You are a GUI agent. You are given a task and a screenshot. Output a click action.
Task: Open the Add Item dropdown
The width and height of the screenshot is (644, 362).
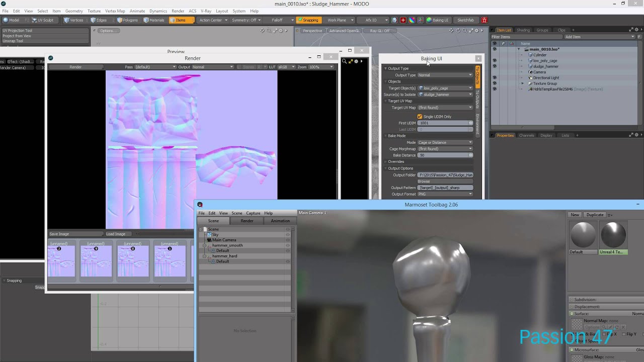coord(599,37)
